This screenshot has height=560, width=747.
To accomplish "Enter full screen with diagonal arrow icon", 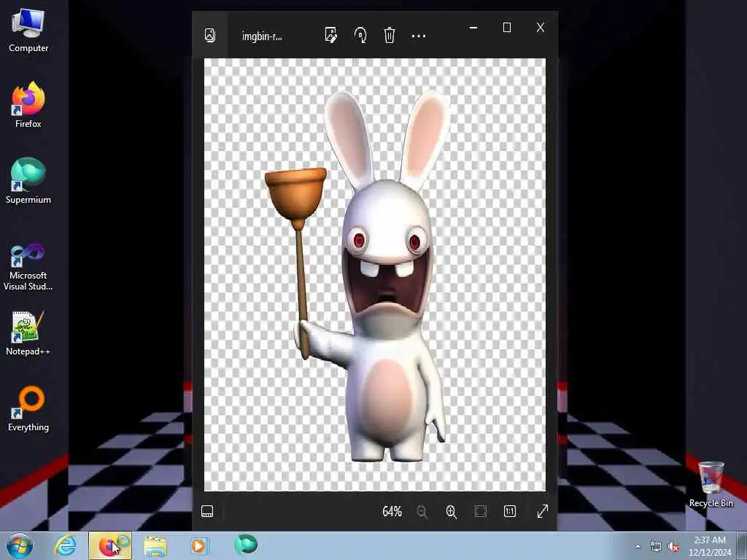I will point(543,511).
